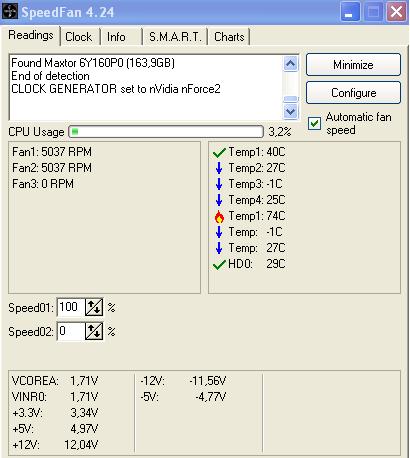
Task: Click the log line 'Found Maxtor 6Y160P0 (163,9GB)'
Action: [x=93, y=63]
